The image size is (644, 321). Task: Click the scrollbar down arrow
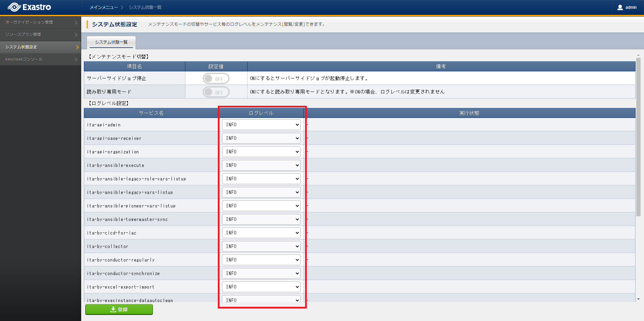coord(638,299)
